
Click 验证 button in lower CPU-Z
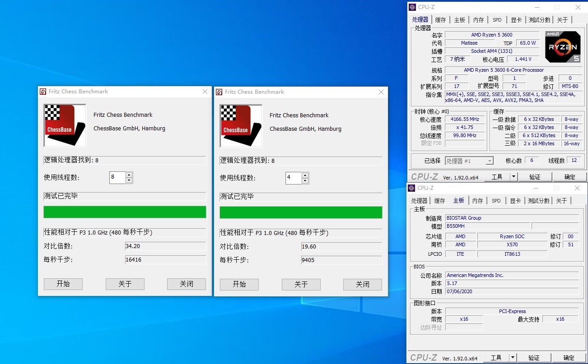(534, 358)
